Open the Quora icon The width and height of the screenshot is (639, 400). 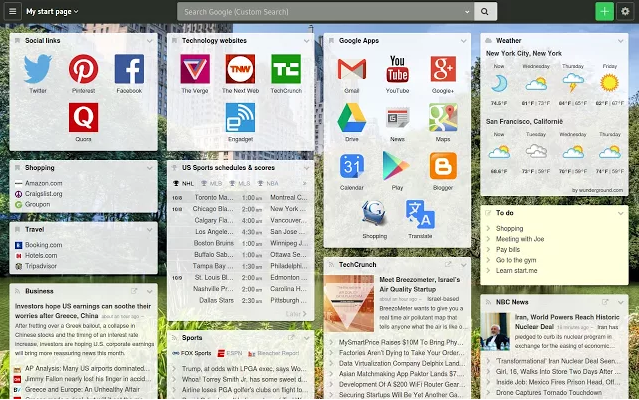pos(84,118)
